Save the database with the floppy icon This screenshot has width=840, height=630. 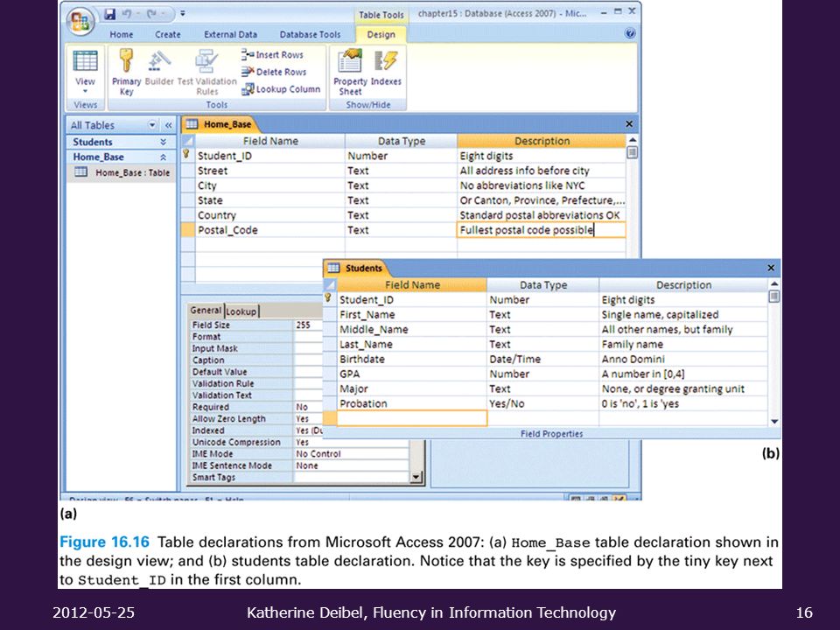(x=110, y=13)
